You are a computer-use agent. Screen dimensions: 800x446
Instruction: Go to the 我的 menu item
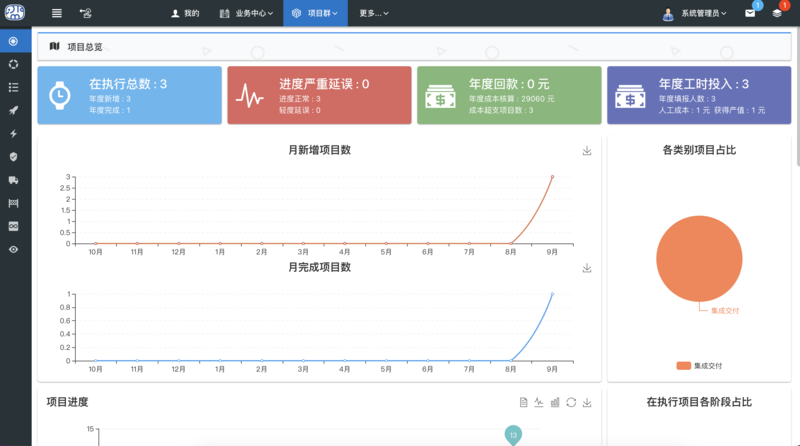(x=186, y=13)
